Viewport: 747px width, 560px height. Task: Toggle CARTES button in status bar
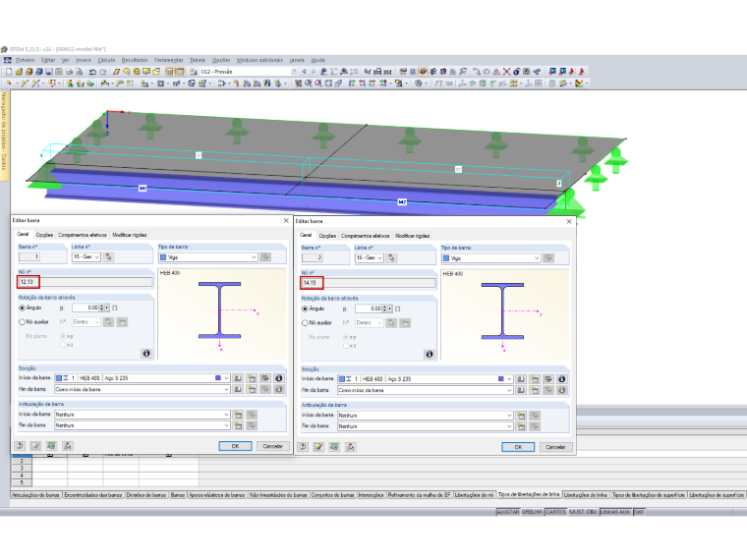(x=555, y=512)
